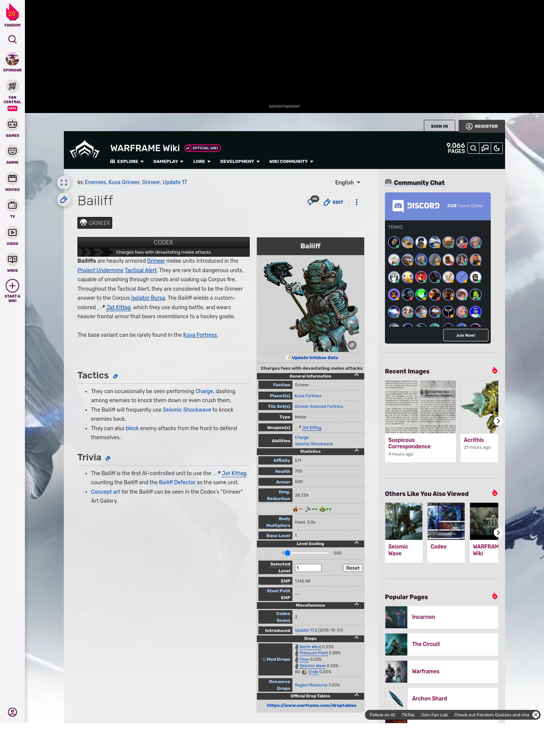Click the Start a Wiki plus icon
Image resolution: width=544 pixels, height=756 pixels.
coord(12,286)
